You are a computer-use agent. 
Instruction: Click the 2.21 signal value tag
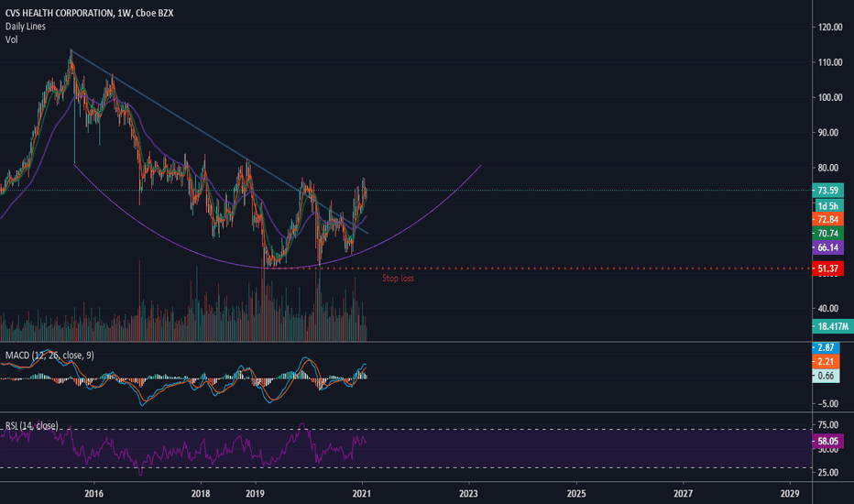[x=826, y=361]
